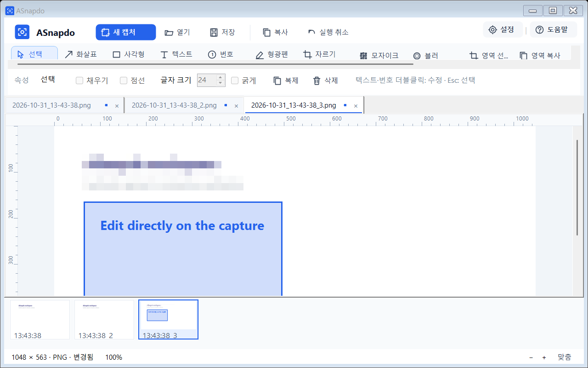Select the 사각형 rectangle tool
The image size is (588, 368).
(129, 54)
